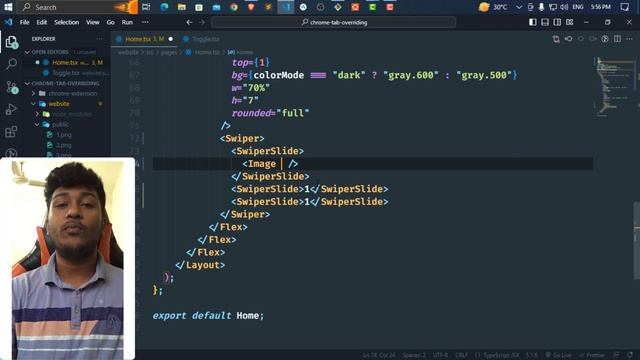The width and height of the screenshot is (640, 360).
Task: Click the Go Live status bar button
Action: point(558,355)
